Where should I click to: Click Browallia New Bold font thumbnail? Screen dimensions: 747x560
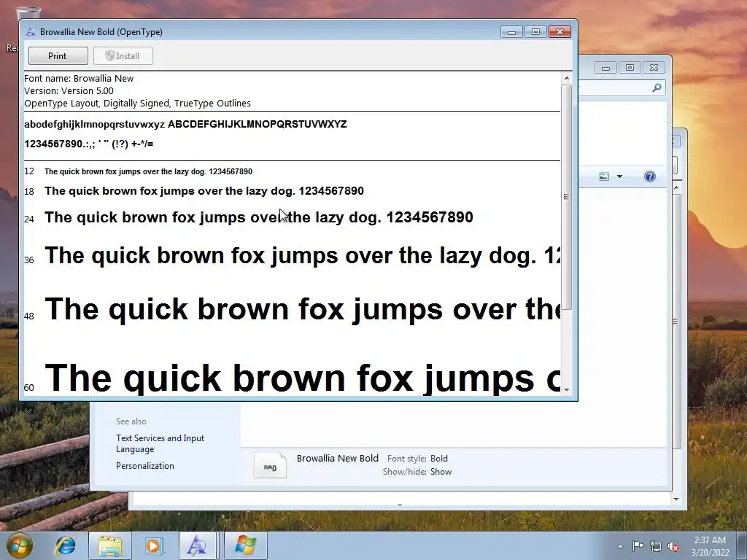pyautogui.click(x=270, y=465)
